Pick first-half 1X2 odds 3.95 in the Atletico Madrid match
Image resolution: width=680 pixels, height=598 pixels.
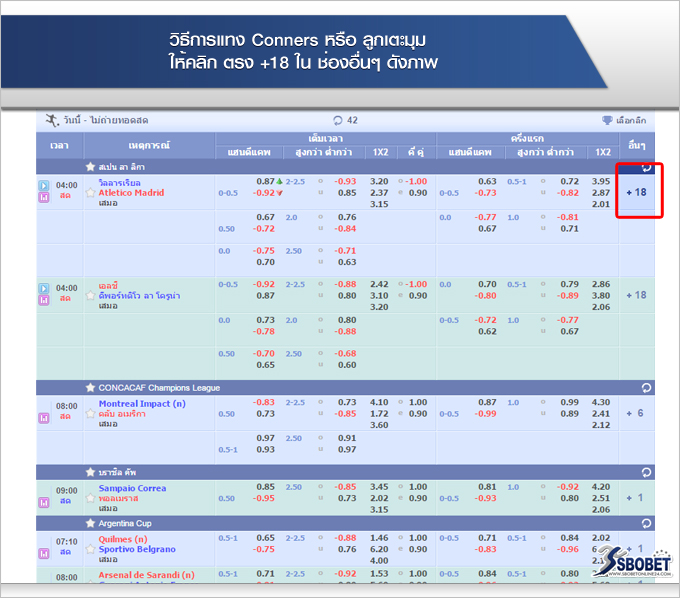click(x=601, y=181)
